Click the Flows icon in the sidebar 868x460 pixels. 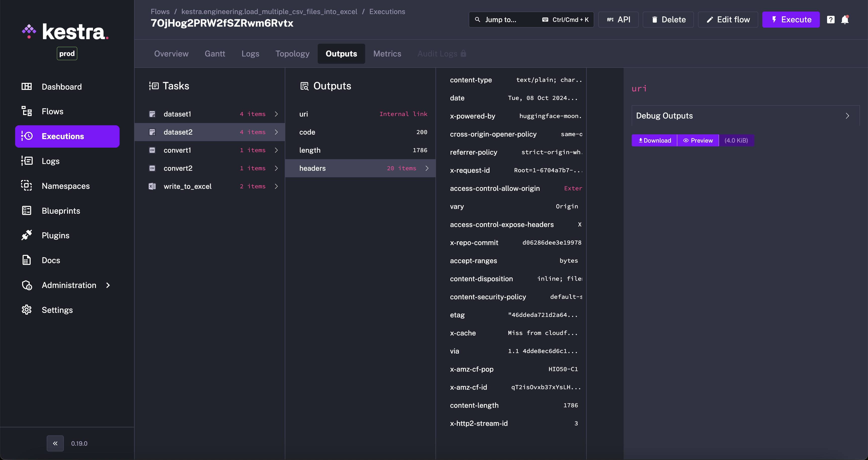coord(27,111)
